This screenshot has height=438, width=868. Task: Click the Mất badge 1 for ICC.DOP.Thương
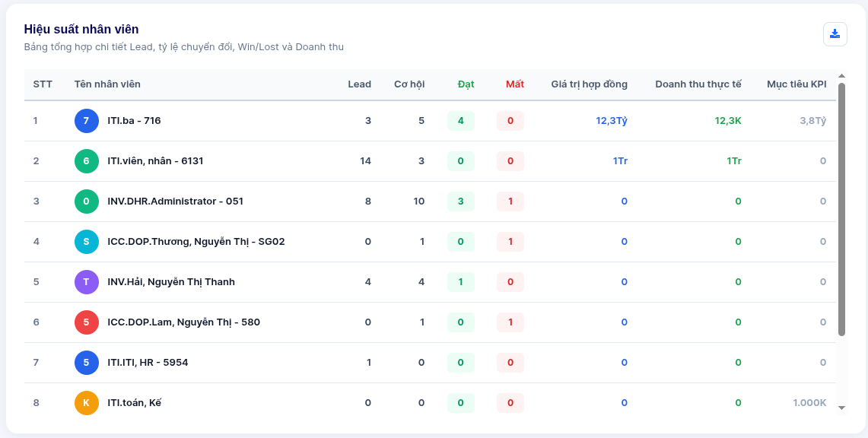(510, 242)
